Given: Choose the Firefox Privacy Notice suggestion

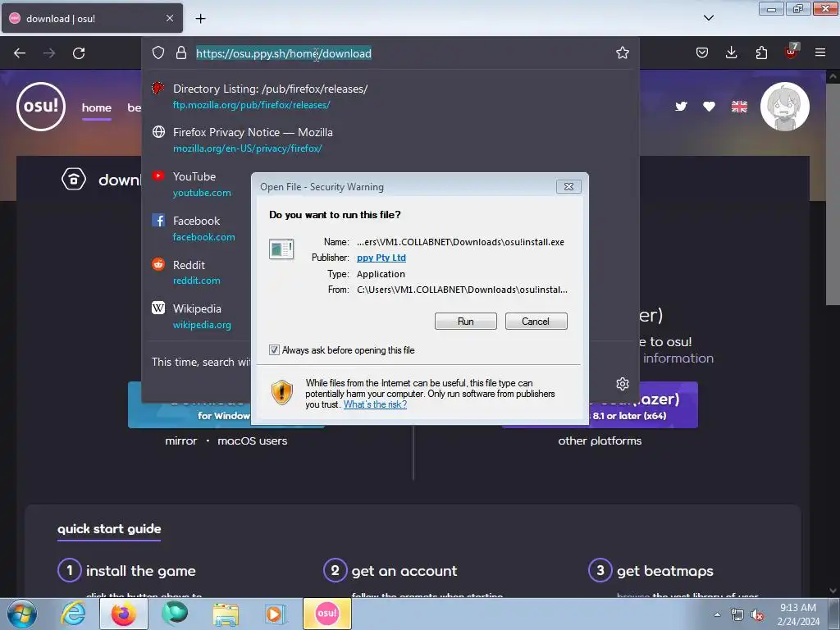Looking at the screenshot, I should pyautogui.click(x=390, y=139).
